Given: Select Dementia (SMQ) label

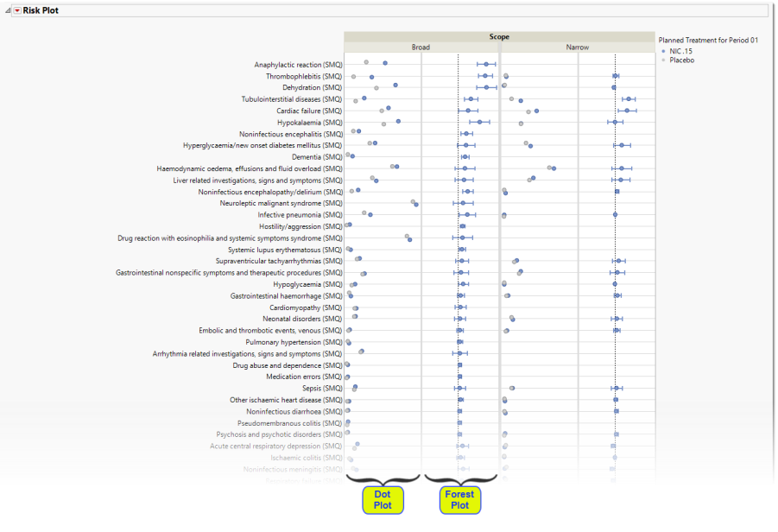Looking at the screenshot, I should (317, 157).
